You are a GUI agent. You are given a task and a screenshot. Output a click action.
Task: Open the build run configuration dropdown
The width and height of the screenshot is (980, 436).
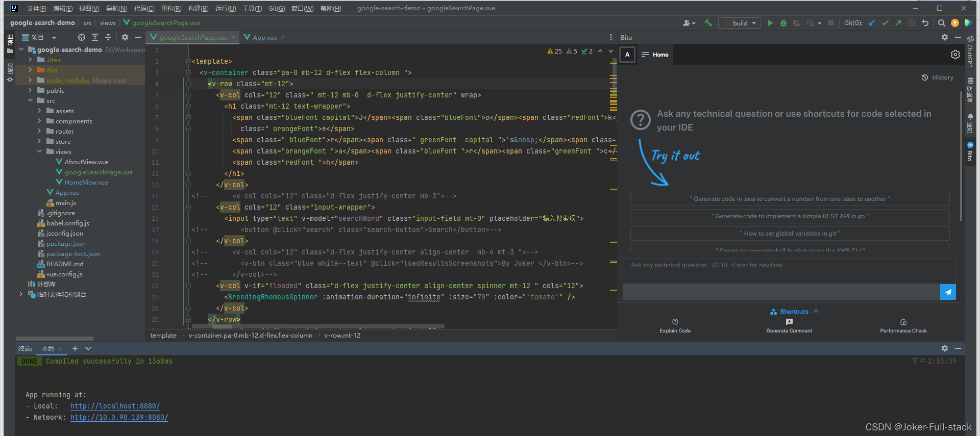(x=740, y=23)
